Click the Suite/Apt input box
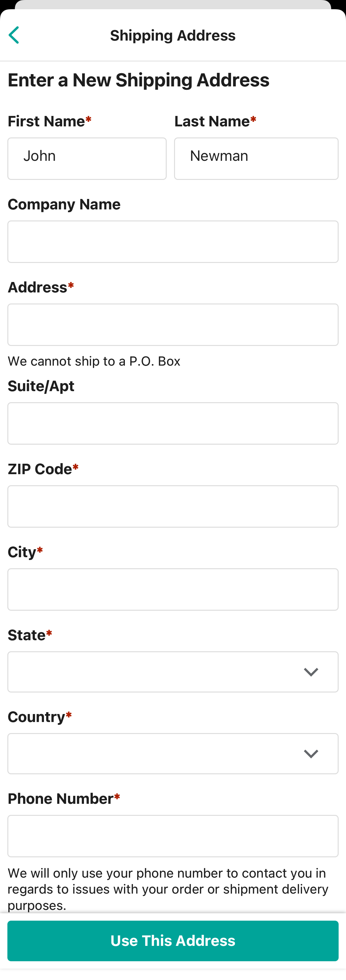Viewport: 346px width, 980px height. pyautogui.click(x=173, y=423)
